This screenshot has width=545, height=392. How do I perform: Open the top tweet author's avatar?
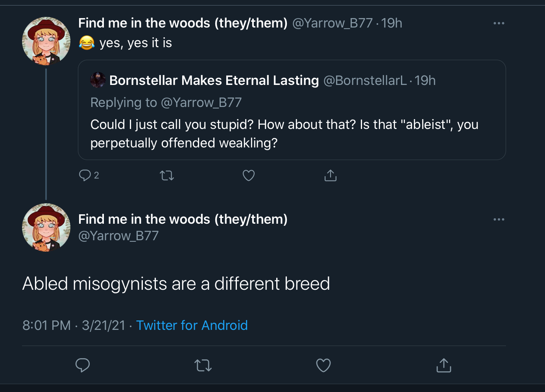coord(46,41)
